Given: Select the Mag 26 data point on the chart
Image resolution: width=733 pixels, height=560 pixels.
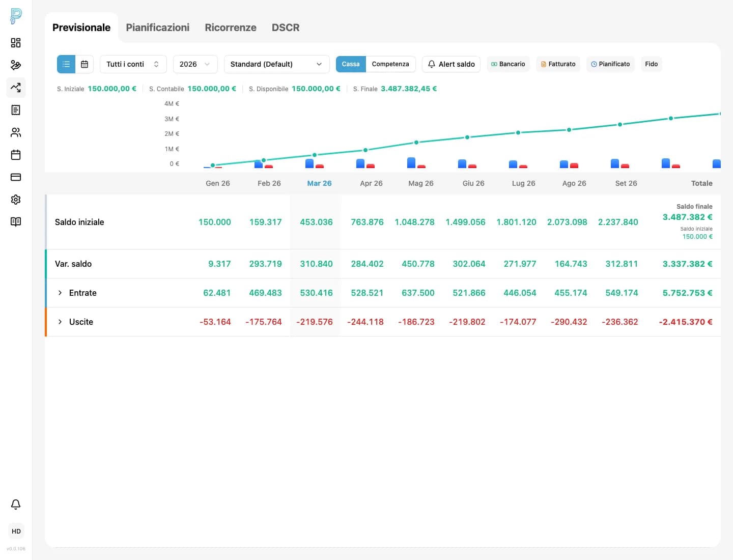Looking at the screenshot, I should (x=416, y=143).
